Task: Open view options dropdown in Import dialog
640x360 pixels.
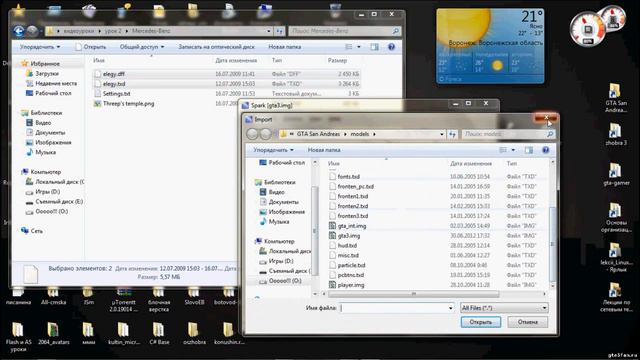Action: coord(513,150)
